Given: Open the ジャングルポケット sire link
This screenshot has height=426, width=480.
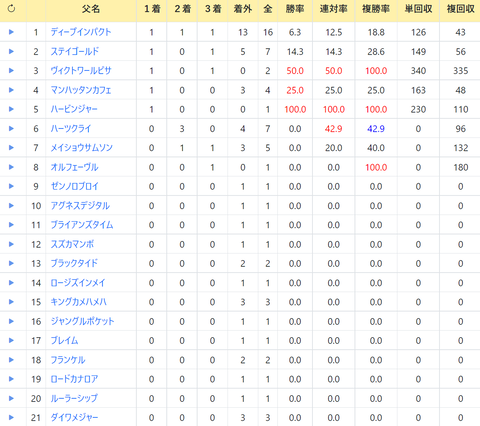Looking at the screenshot, I should click(82, 321).
